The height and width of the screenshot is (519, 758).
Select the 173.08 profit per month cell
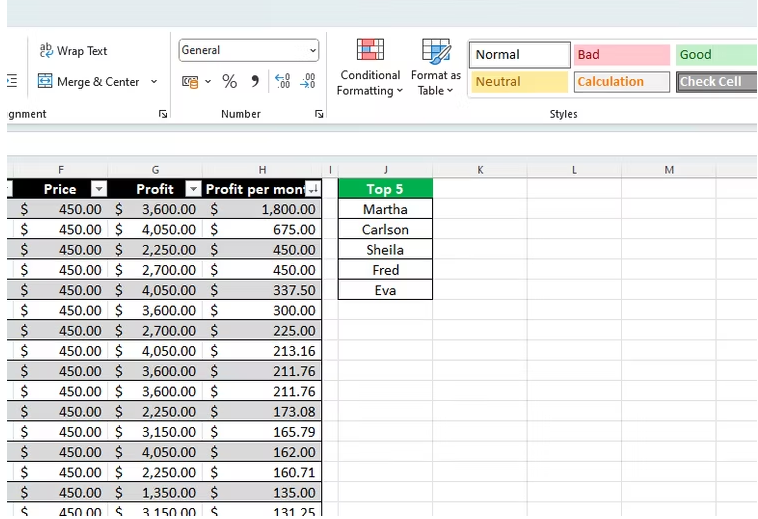click(x=262, y=412)
